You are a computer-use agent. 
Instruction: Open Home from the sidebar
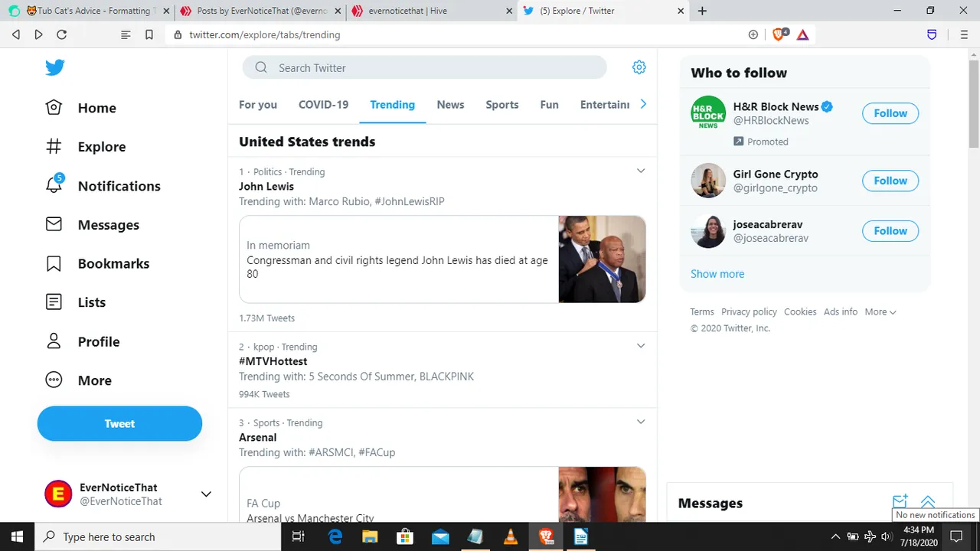[x=81, y=108]
